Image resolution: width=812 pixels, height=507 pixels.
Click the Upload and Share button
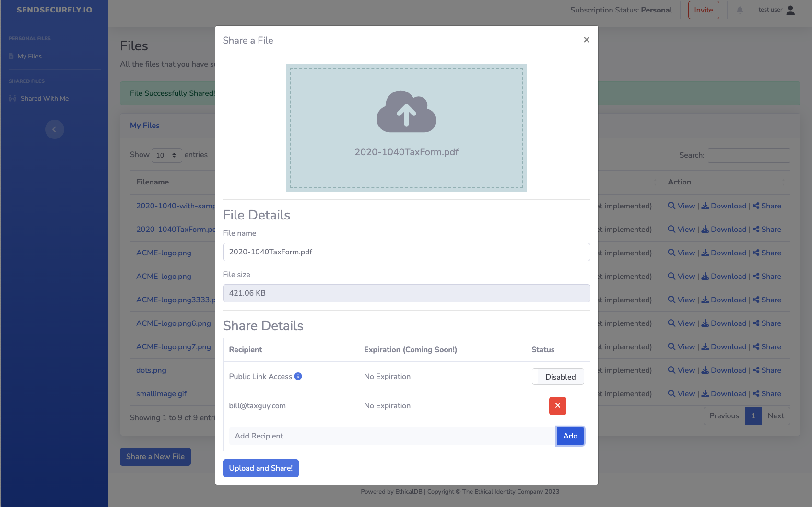pos(260,468)
